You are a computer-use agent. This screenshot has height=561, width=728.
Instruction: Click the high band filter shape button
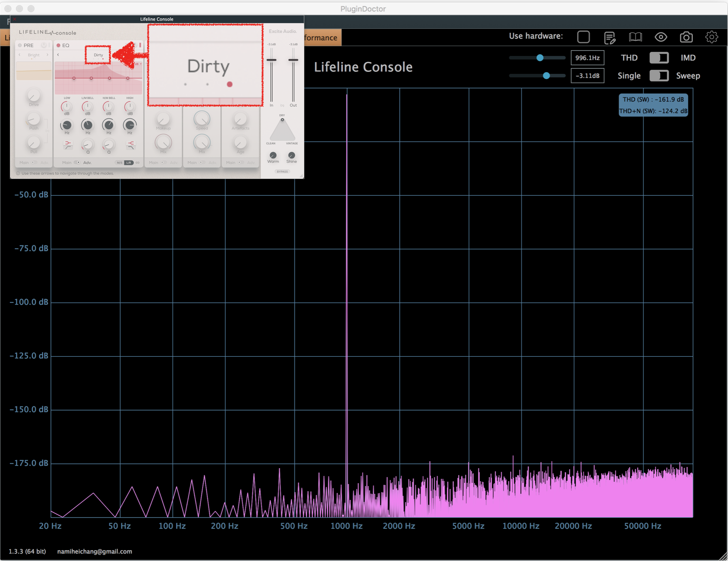(130, 145)
